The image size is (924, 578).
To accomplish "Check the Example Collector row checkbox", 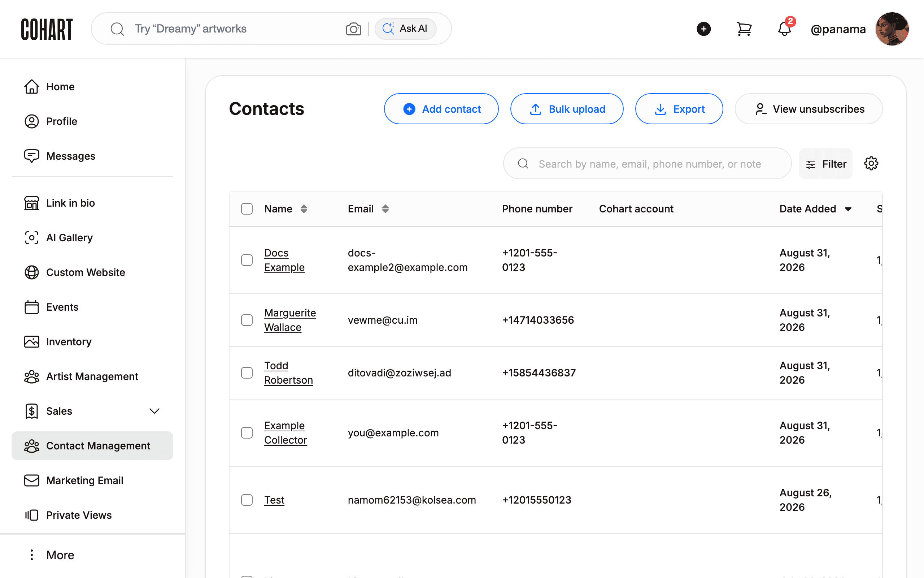I will click(x=247, y=433).
